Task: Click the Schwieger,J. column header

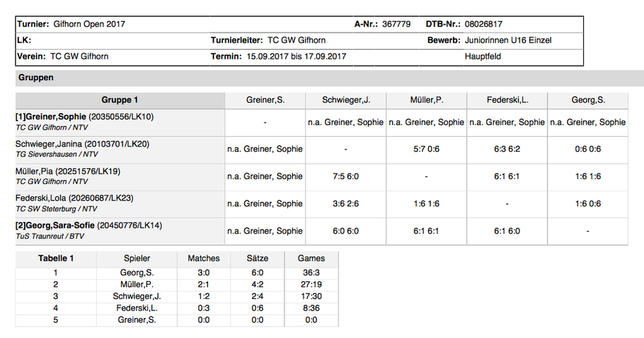Action: tap(345, 100)
